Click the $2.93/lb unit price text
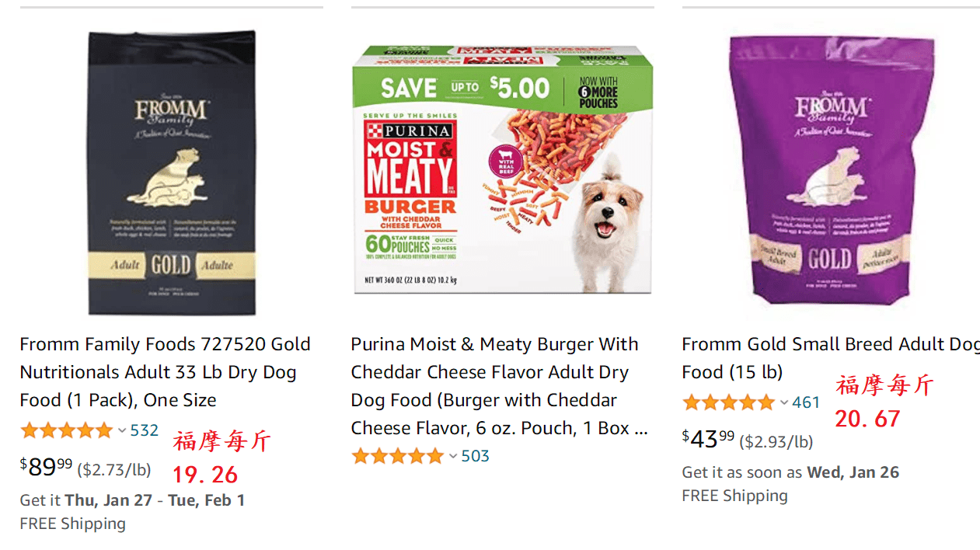The height and width of the screenshot is (550, 980). [776, 441]
